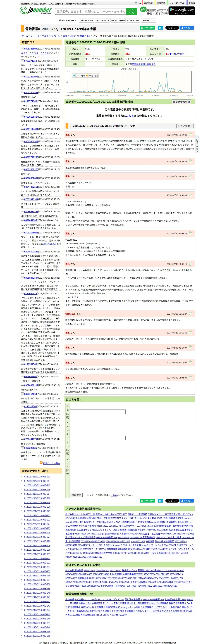Open こちら deletion criteria link
215x644 pixels.
tap(114, 495)
